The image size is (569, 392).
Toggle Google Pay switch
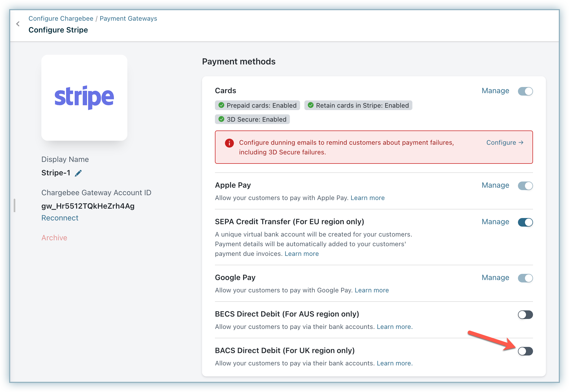pos(525,278)
